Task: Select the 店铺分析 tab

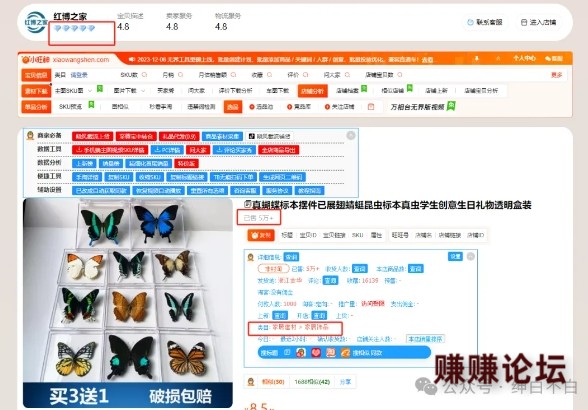Action: tap(313, 90)
